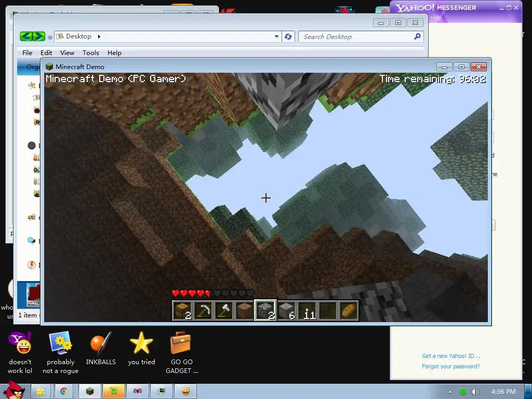This screenshot has width=532, height=399.
Task: Select the dirt block hotbar slot
Action: pos(245,311)
